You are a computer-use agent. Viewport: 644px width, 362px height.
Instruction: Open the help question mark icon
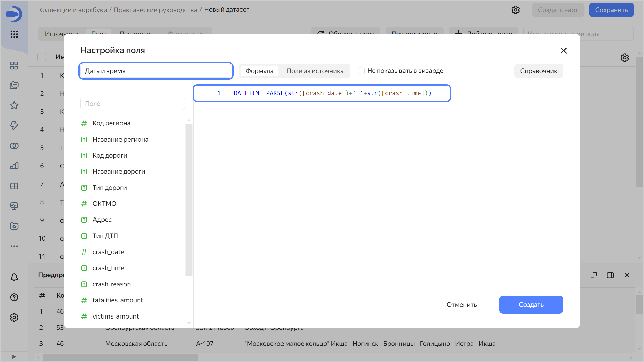pos(14,297)
